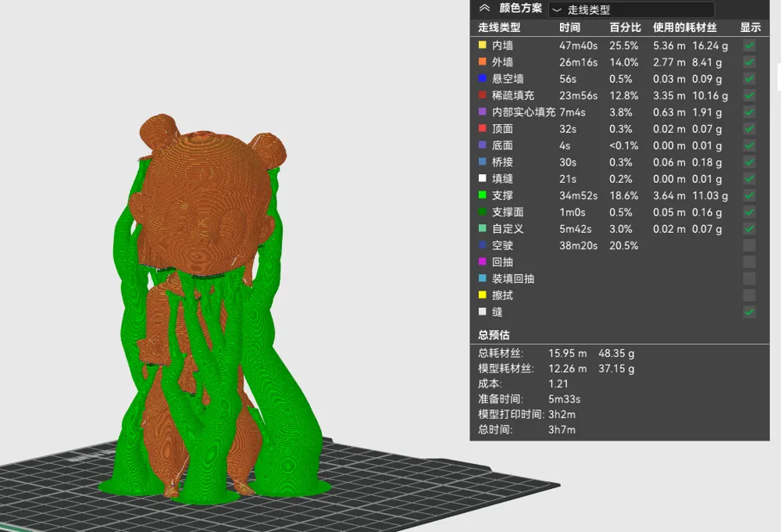The height and width of the screenshot is (532, 781).
Task: Click the orange 外墙 color swatch
Action: [483, 62]
